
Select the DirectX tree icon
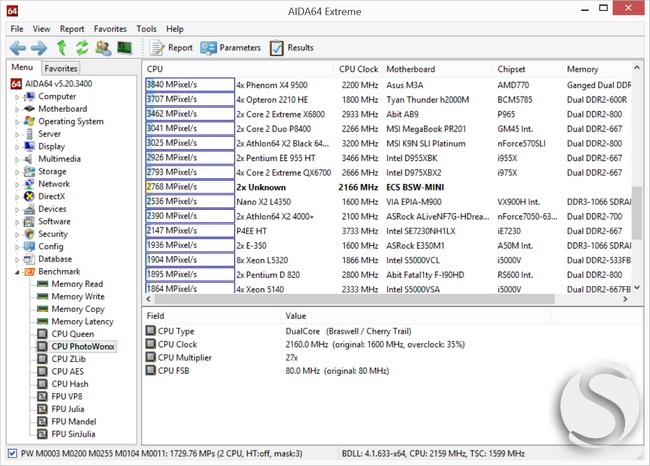coord(29,196)
